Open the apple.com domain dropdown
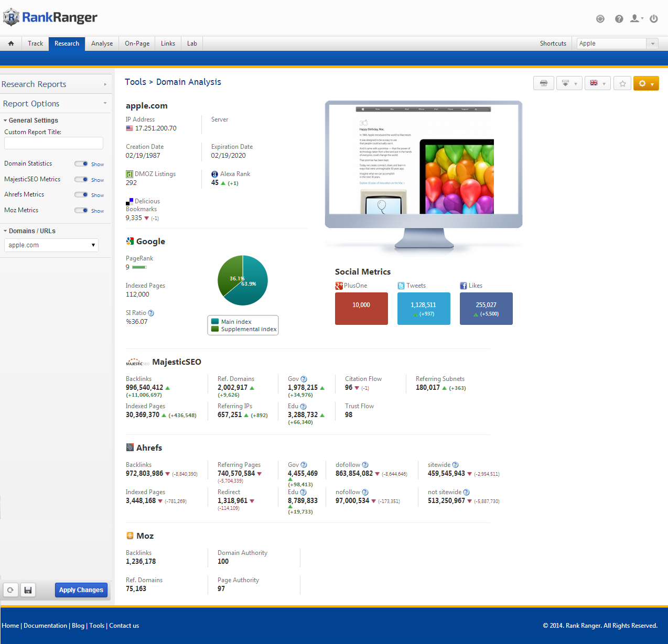668x644 pixels. (51, 245)
